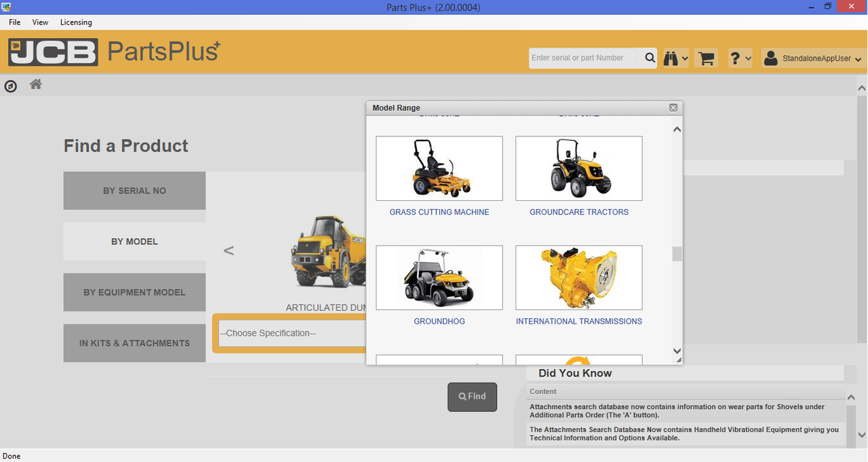Screen dimensions: 868x462
Task: Expand the Choose Specification dropdown
Action: point(292,333)
